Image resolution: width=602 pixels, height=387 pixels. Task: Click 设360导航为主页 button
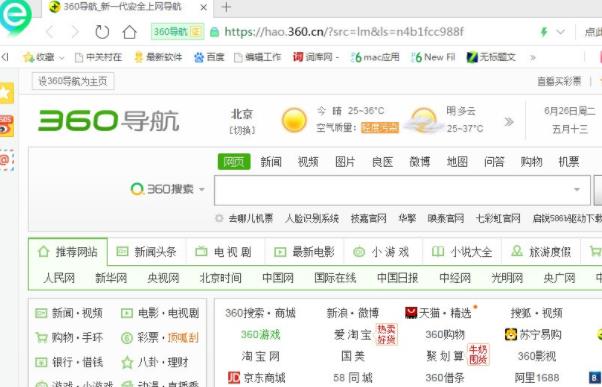click(73, 81)
